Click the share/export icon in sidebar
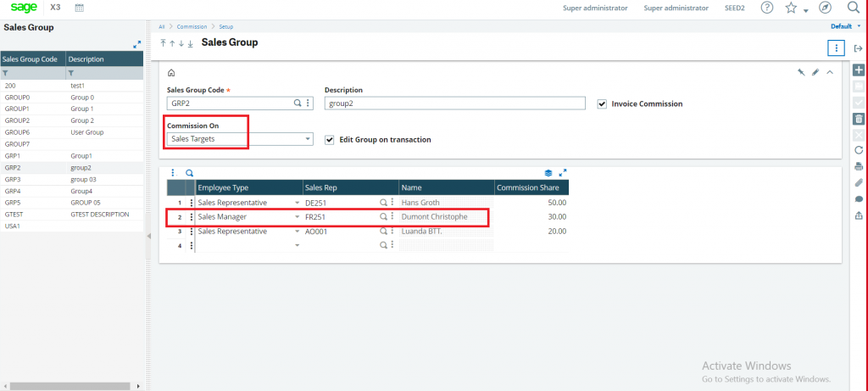This screenshot has height=391, width=868. pyautogui.click(x=859, y=215)
